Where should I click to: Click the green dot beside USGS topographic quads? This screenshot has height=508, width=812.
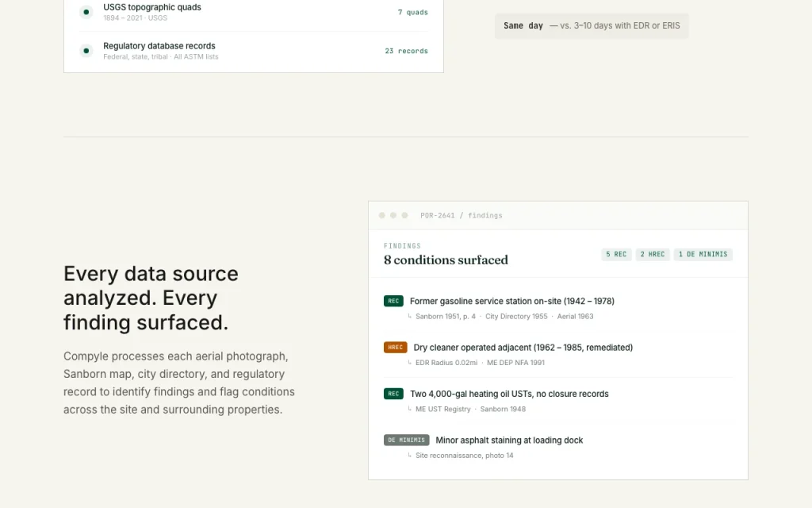(x=86, y=12)
